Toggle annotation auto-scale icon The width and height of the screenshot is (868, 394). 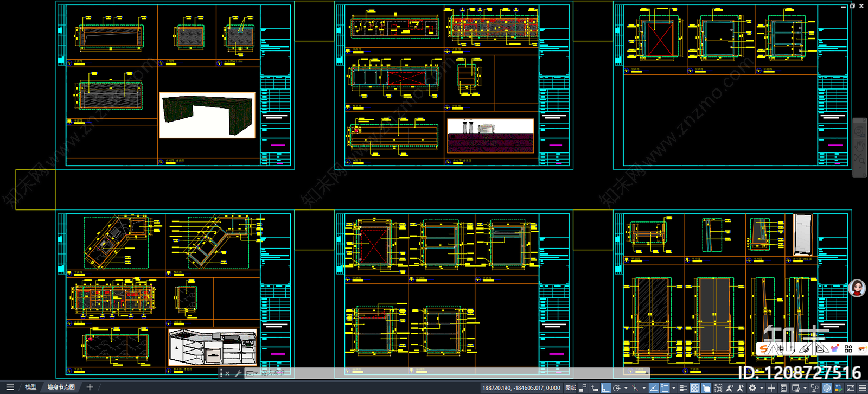coord(741,388)
